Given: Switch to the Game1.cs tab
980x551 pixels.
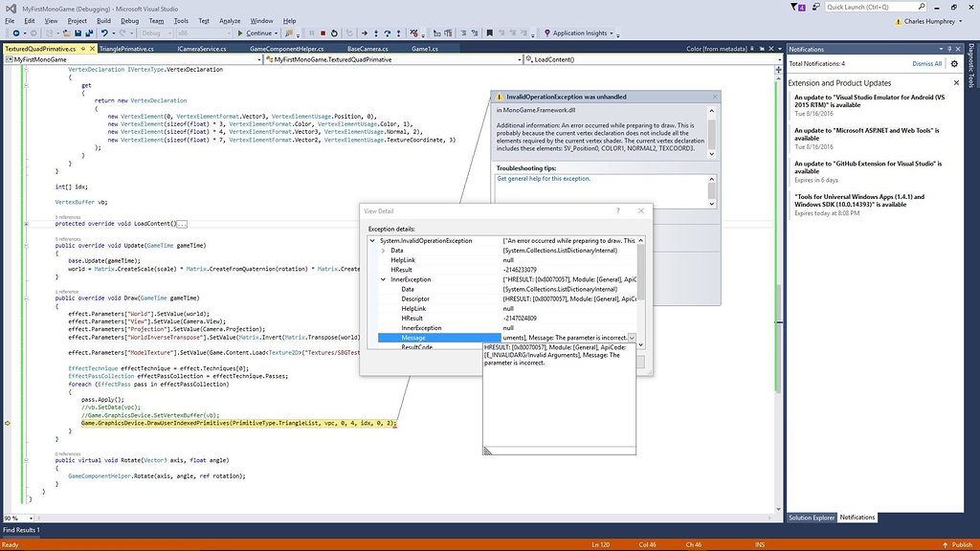Looking at the screenshot, I should tap(425, 48).
